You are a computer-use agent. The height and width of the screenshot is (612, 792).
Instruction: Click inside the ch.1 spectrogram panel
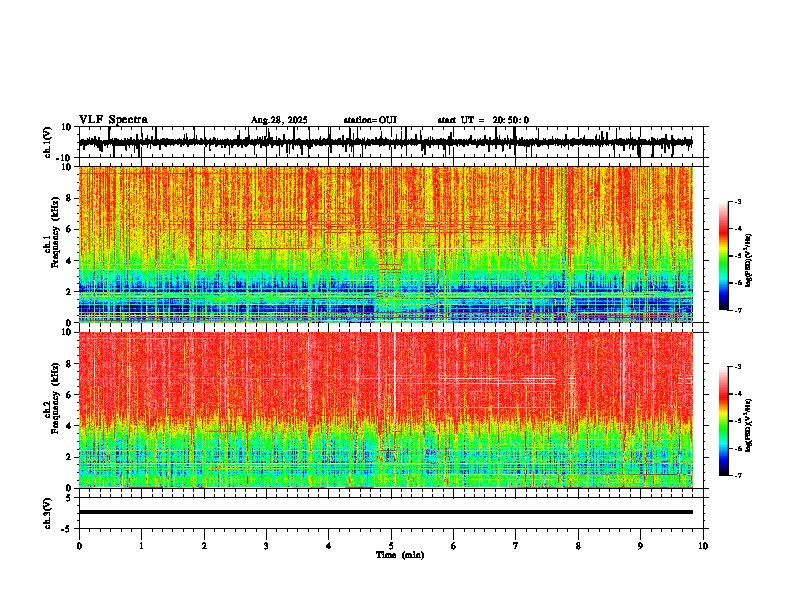pyautogui.click(x=385, y=244)
